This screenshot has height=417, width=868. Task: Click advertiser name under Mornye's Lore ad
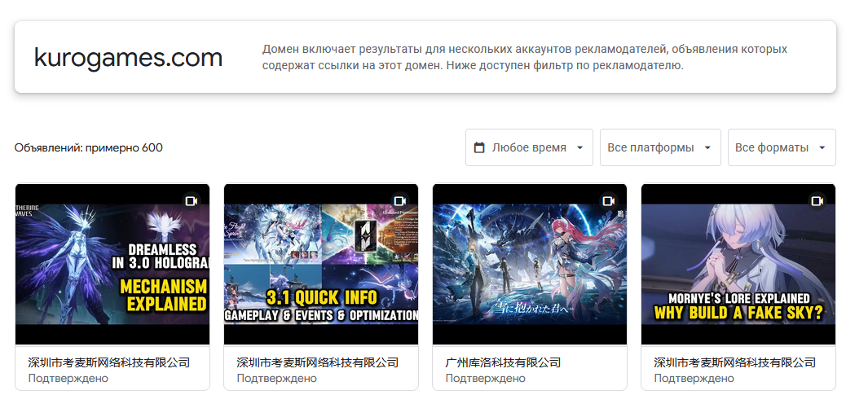[x=735, y=362]
